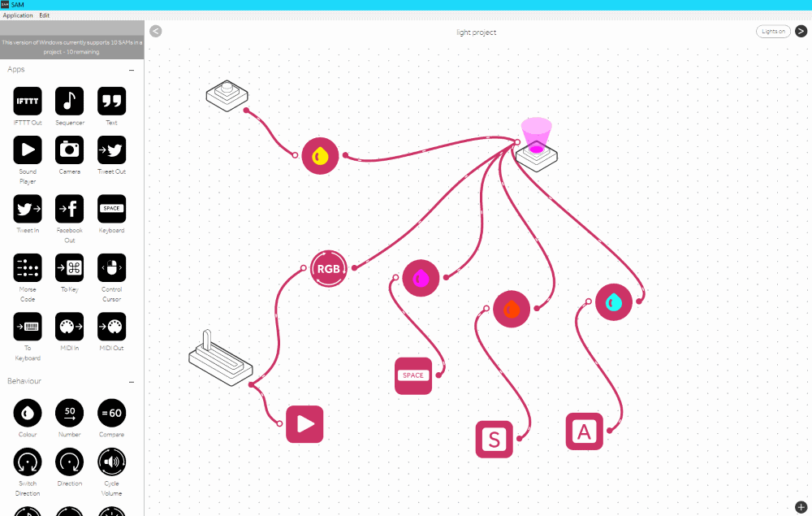812x516 pixels.
Task: Select the Compare behaviour
Action: (111, 414)
